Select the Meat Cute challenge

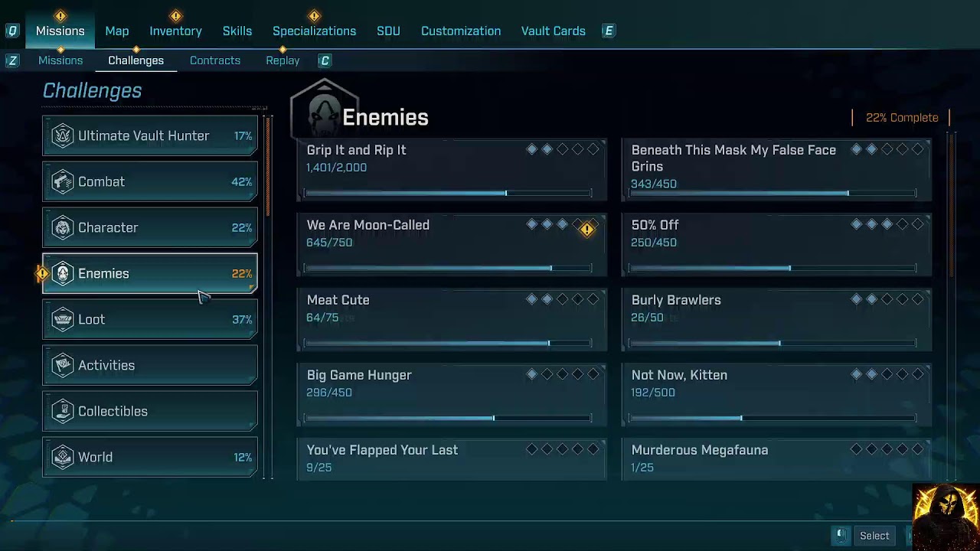(452, 319)
